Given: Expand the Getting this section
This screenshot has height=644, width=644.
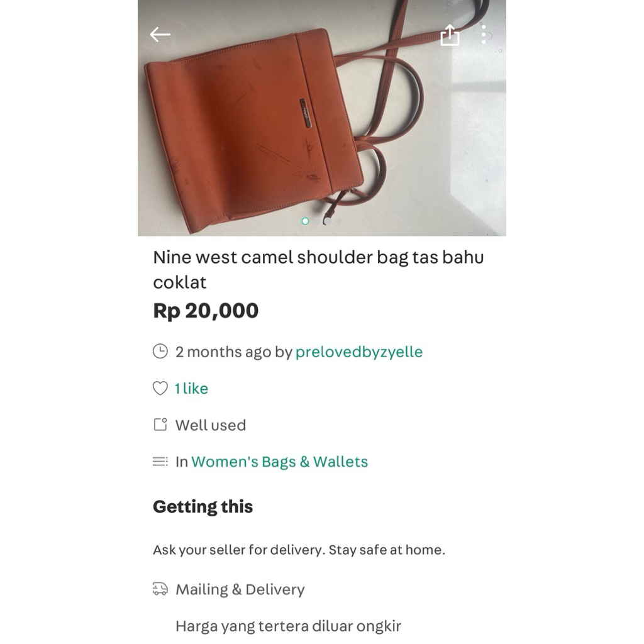Looking at the screenshot, I should (203, 506).
